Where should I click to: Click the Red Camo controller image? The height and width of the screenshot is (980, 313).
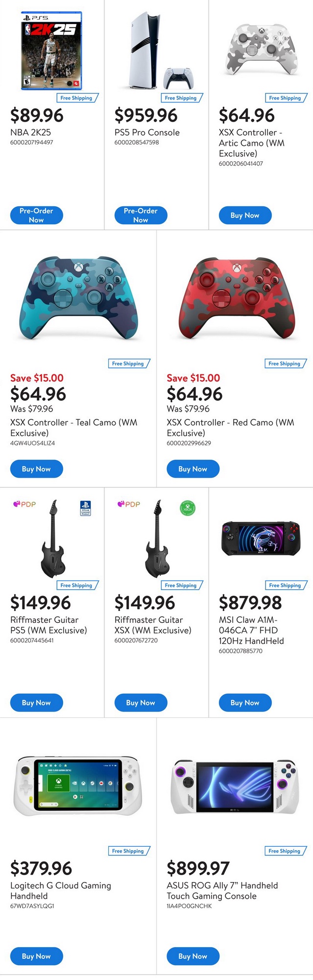[x=235, y=298]
